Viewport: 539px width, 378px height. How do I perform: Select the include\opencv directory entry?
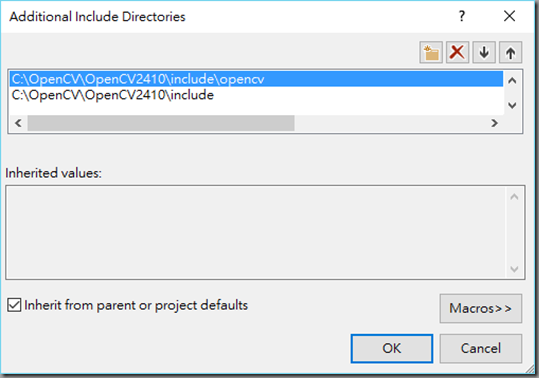256,79
